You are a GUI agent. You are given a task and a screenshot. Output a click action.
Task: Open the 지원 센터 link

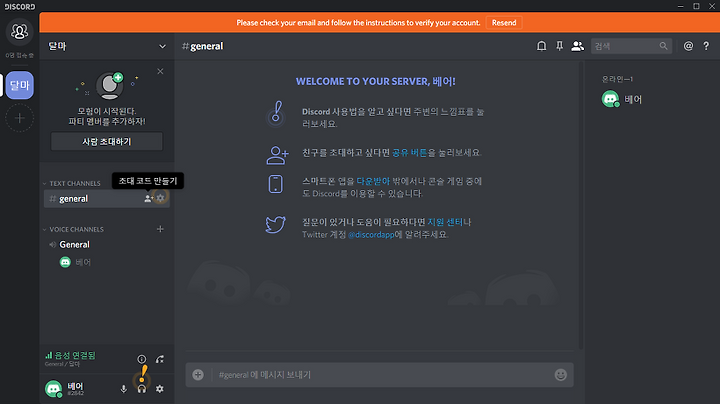pyautogui.click(x=445, y=222)
